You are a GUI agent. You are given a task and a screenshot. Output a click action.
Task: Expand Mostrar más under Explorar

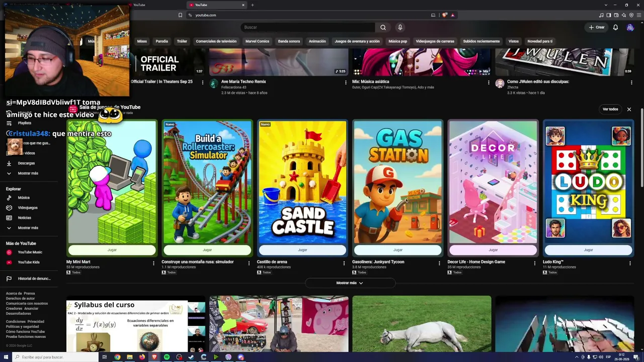coord(28,228)
